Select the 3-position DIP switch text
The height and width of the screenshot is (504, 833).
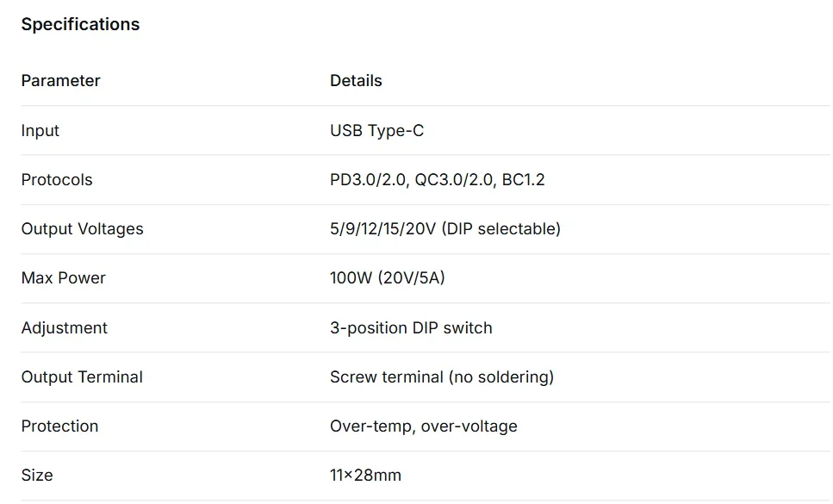411,328
